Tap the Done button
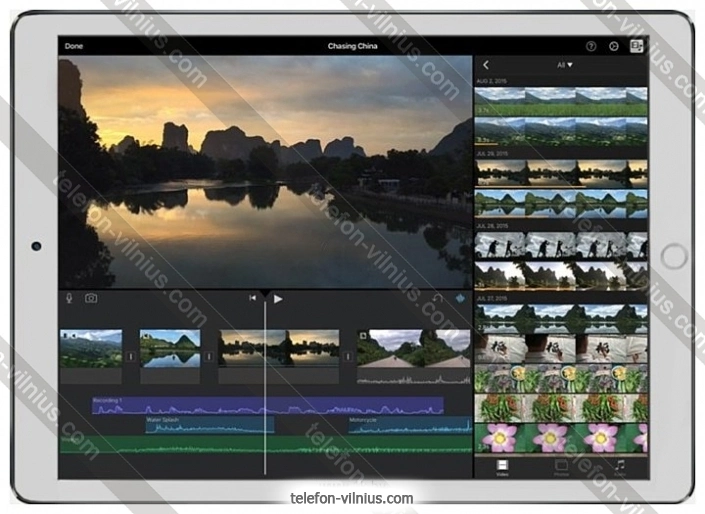The height and width of the screenshot is (514, 705). click(x=74, y=46)
